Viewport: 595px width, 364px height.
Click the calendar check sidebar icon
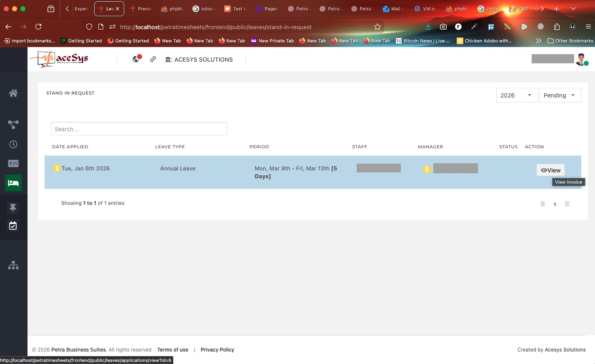pos(13,226)
